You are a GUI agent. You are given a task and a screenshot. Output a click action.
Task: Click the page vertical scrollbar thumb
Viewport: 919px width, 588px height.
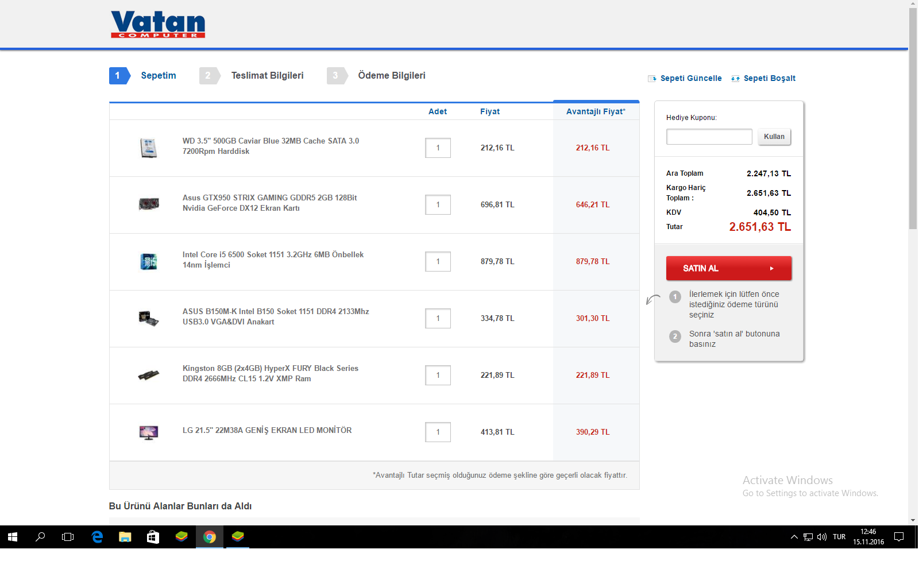click(x=913, y=118)
